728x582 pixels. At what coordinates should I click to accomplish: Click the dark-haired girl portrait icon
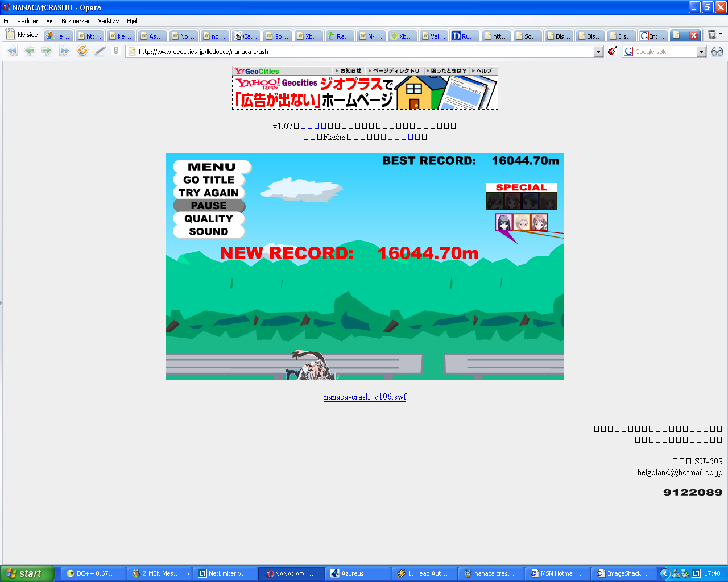tap(504, 222)
